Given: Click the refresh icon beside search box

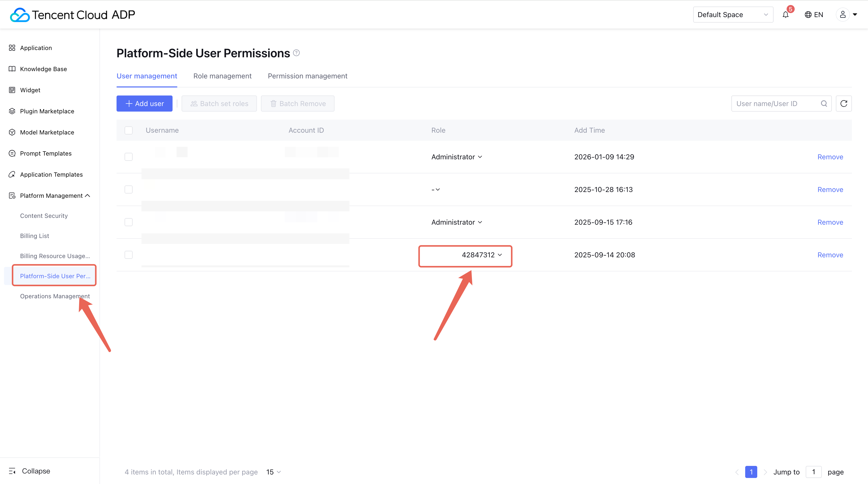Looking at the screenshot, I should point(843,104).
